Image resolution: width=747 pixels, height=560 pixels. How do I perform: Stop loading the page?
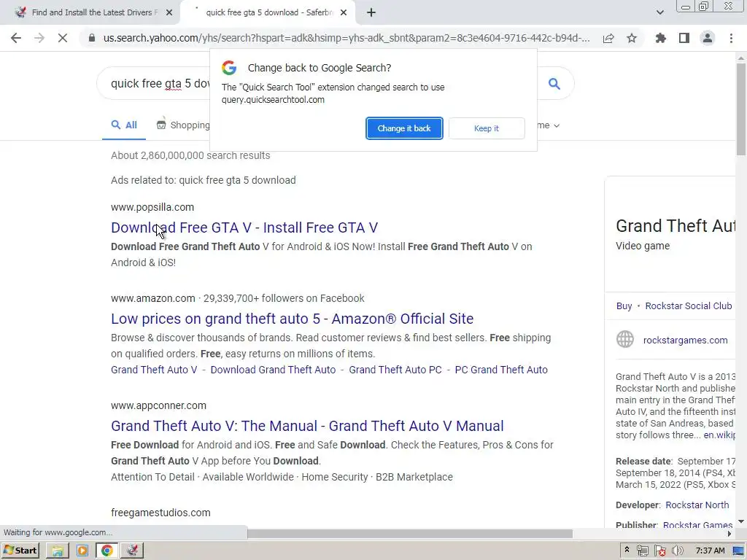coord(63,38)
